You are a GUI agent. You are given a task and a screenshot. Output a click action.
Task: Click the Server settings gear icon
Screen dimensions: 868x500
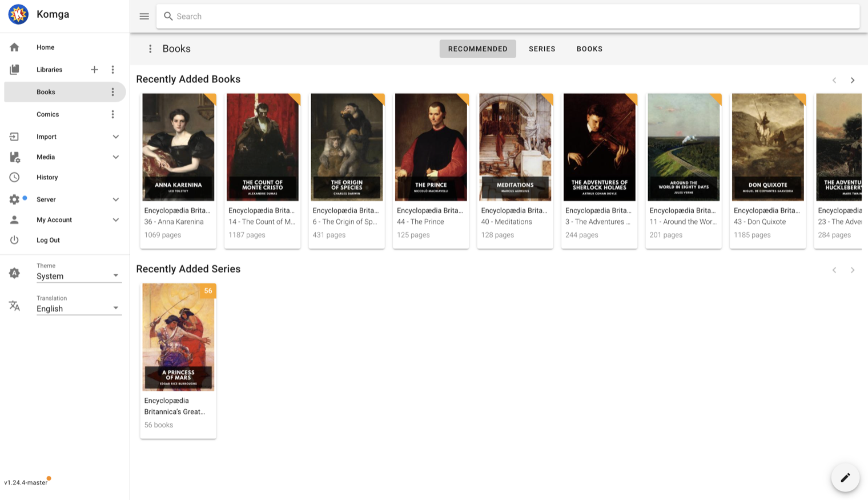coord(14,199)
